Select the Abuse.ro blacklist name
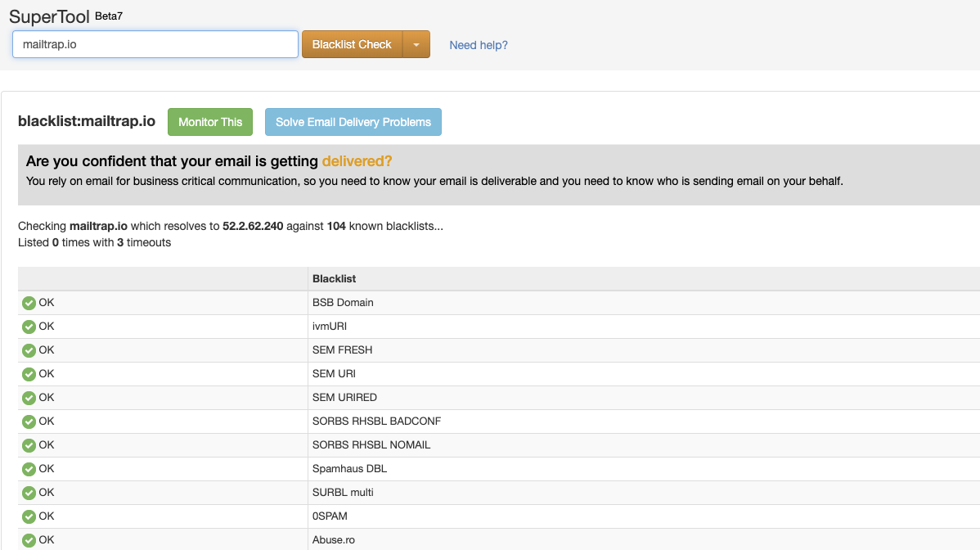 [x=333, y=540]
